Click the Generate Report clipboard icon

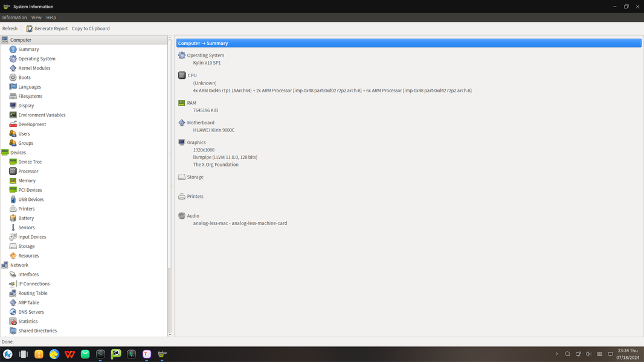(30, 28)
